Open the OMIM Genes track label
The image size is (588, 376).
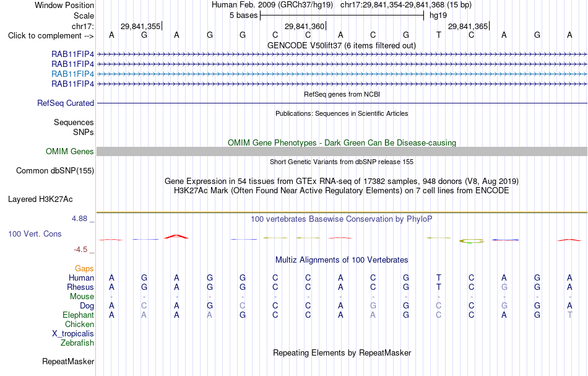coord(70,152)
